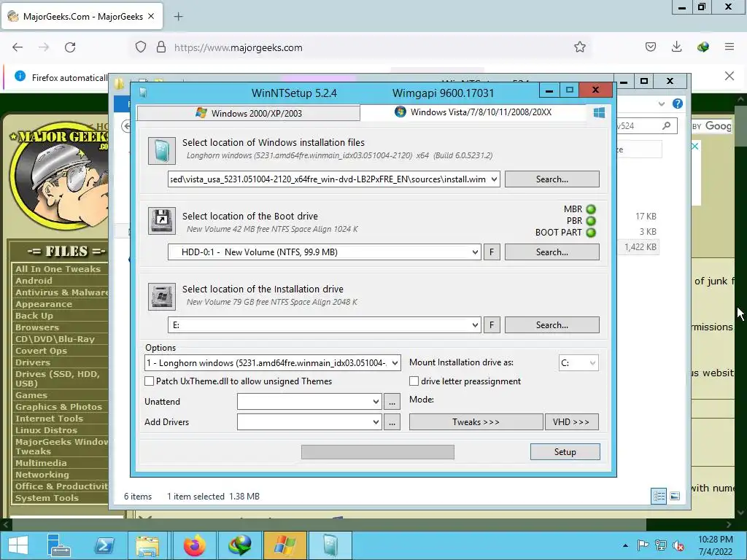Viewport: 747px width, 560px height.
Task: Enable drive letter preassignment checkbox
Action: [x=414, y=381]
